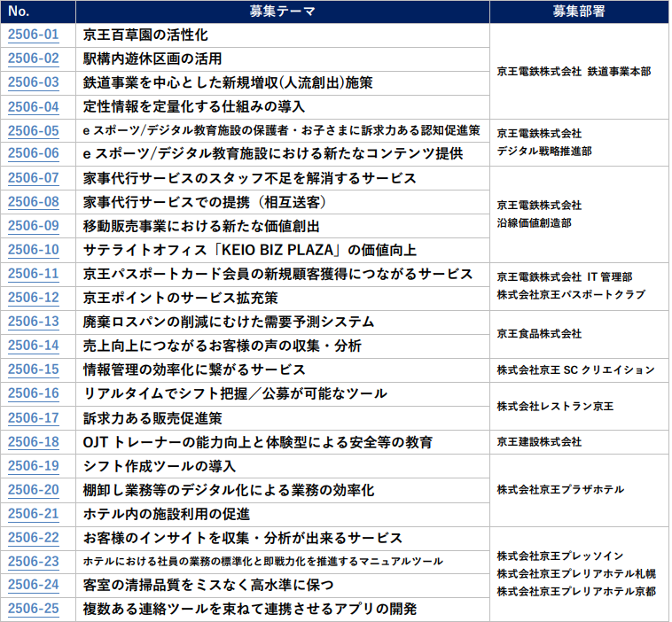Screen dimensions: 672x622
Task: Follow the 2506-23 link
Action: tap(33, 561)
